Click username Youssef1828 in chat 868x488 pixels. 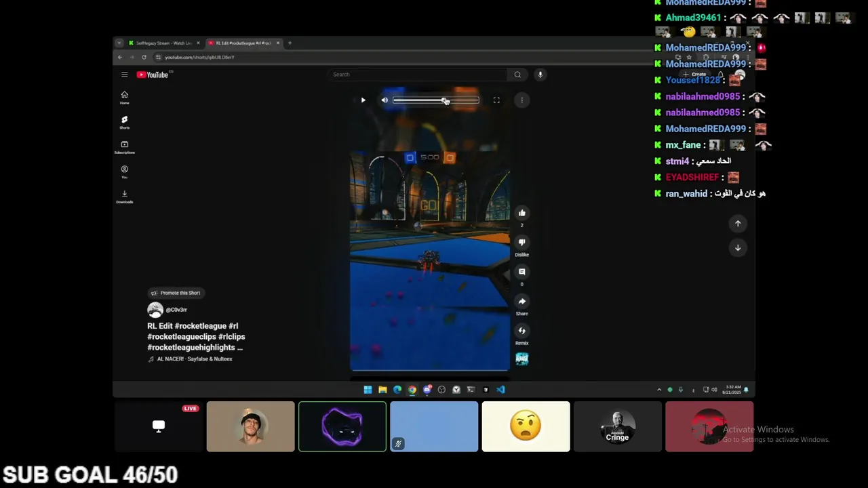[x=692, y=80]
